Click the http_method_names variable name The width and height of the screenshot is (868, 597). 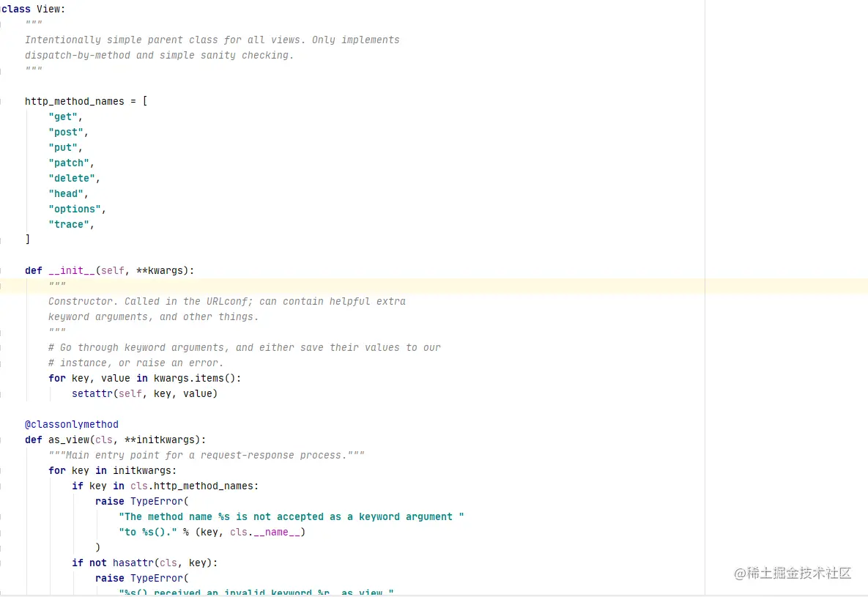tap(75, 101)
